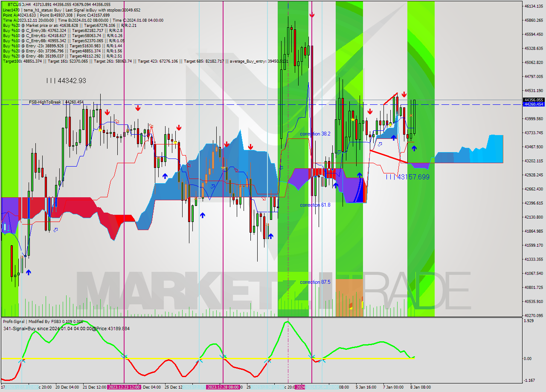
Task: Click the 40270.095 price scale value
Action: pos(534,315)
